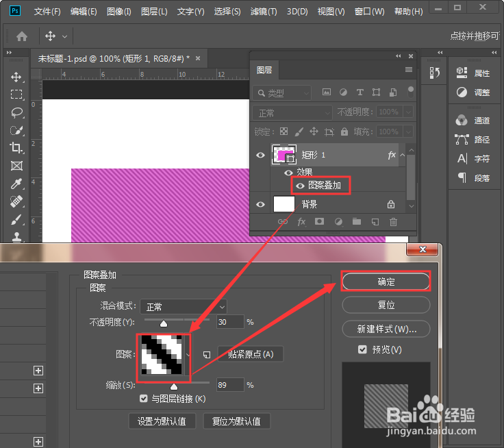Open the 窗口(W) menu
Screen dimensions: 504x448
pos(369,12)
